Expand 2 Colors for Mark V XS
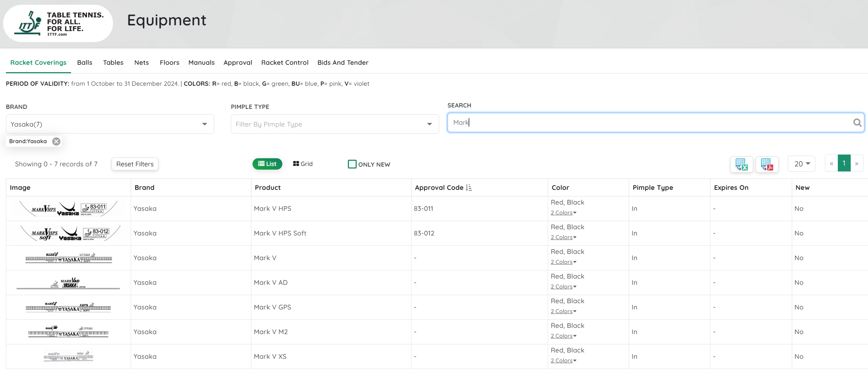The image size is (868, 372). [564, 361]
